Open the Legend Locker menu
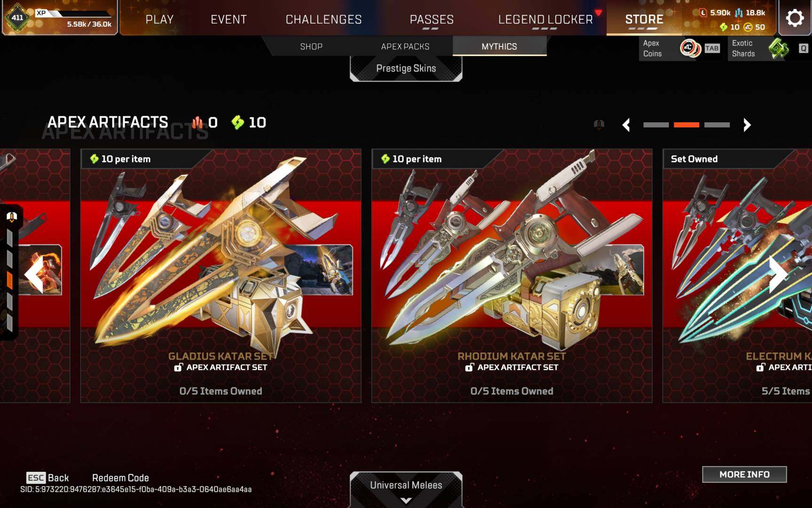 pos(546,19)
